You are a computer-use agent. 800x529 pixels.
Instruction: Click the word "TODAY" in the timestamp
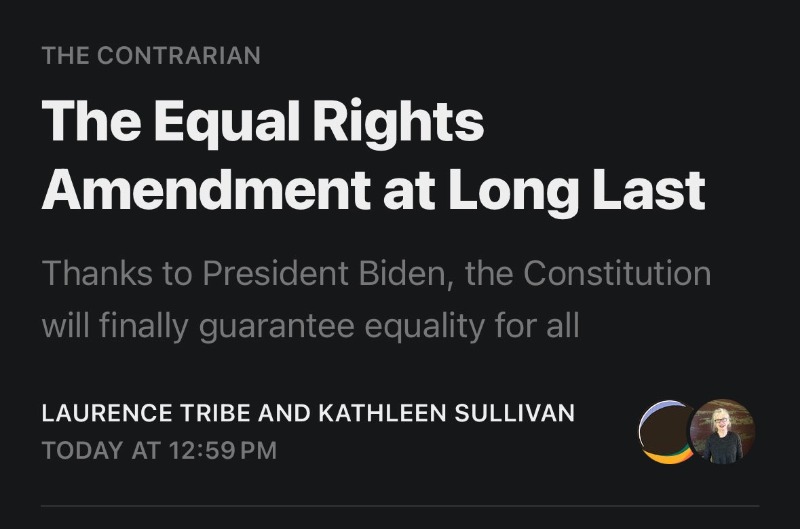[x=83, y=450]
